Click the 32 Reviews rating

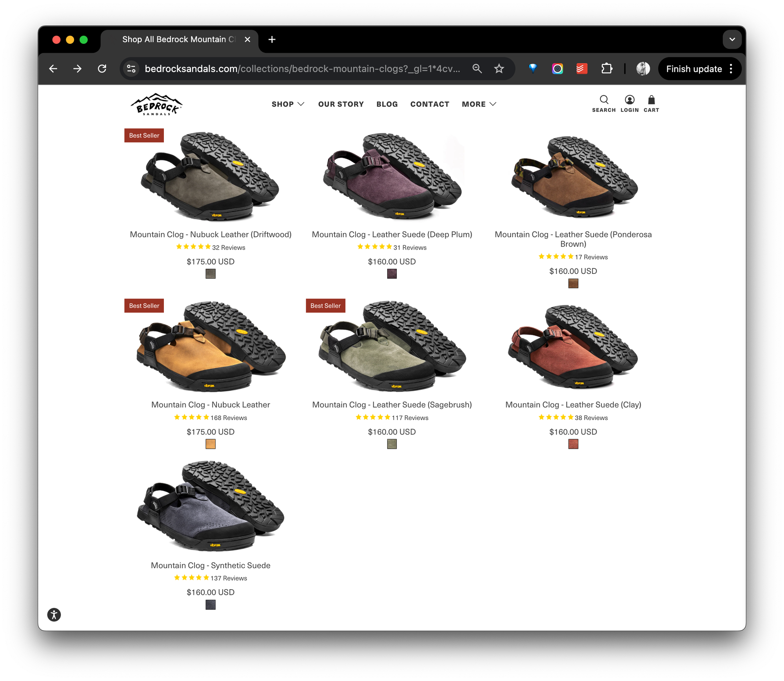[211, 247]
